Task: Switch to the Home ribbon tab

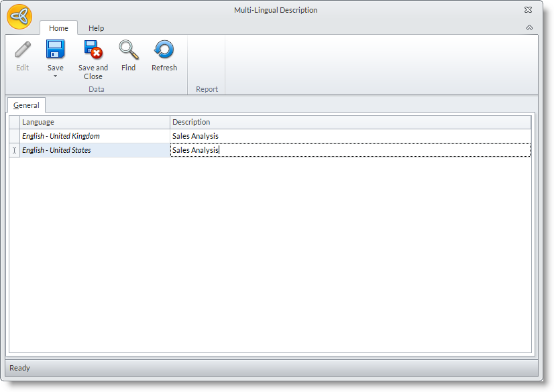Action: (58, 28)
